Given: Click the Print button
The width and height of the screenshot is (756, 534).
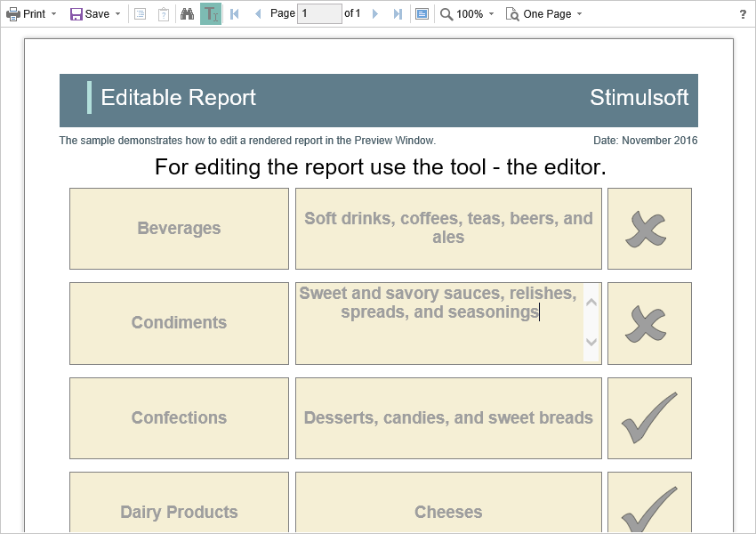Looking at the screenshot, I should click(x=27, y=14).
